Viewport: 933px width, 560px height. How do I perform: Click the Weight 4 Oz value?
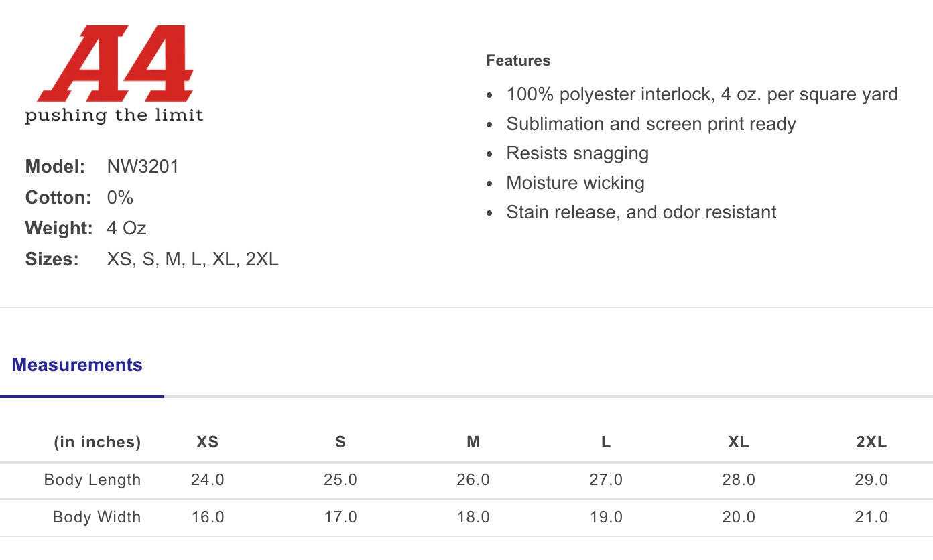tap(127, 228)
